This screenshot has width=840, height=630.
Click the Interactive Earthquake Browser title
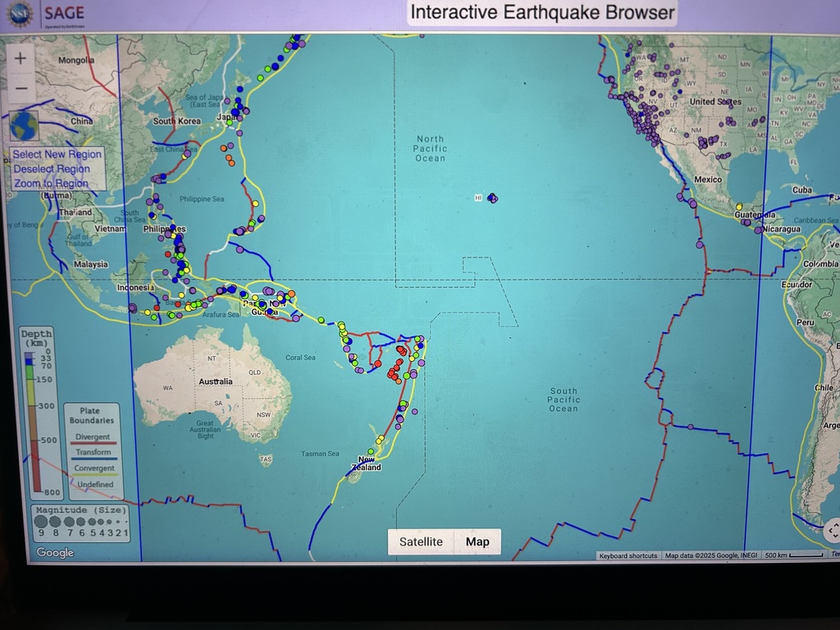click(542, 12)
